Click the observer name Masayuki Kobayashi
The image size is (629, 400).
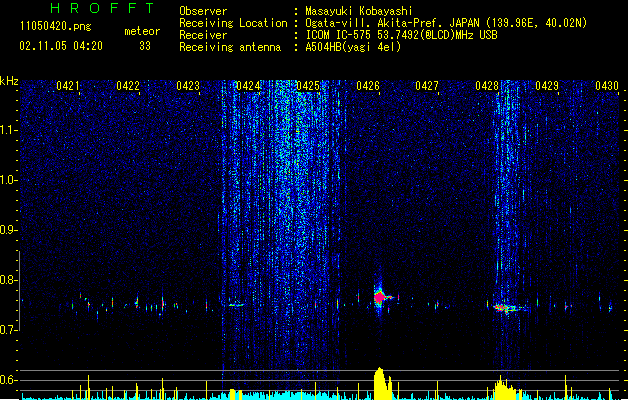pos(358,11)
